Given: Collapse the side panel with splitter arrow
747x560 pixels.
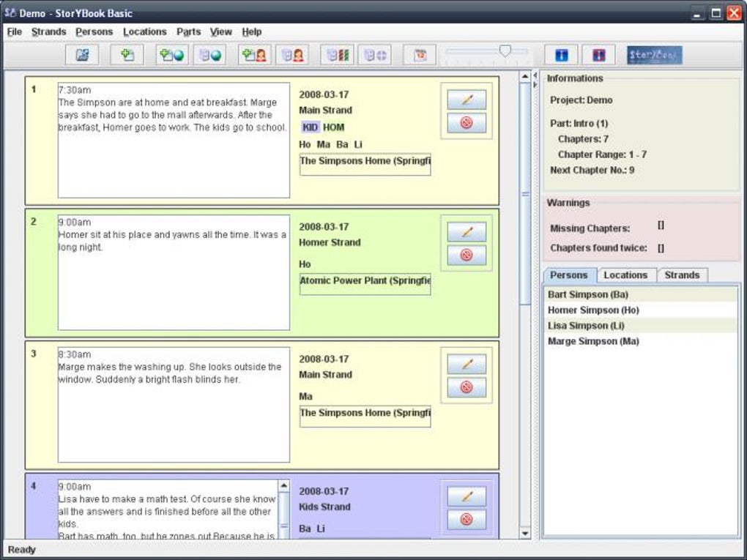Looking at the screenshot, I should point(535,85).
